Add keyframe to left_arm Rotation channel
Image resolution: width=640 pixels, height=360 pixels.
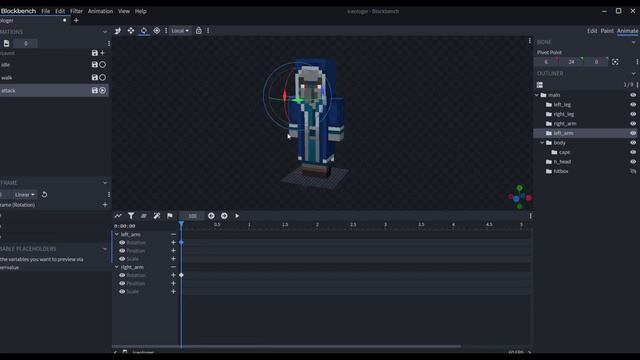(173, 242)
